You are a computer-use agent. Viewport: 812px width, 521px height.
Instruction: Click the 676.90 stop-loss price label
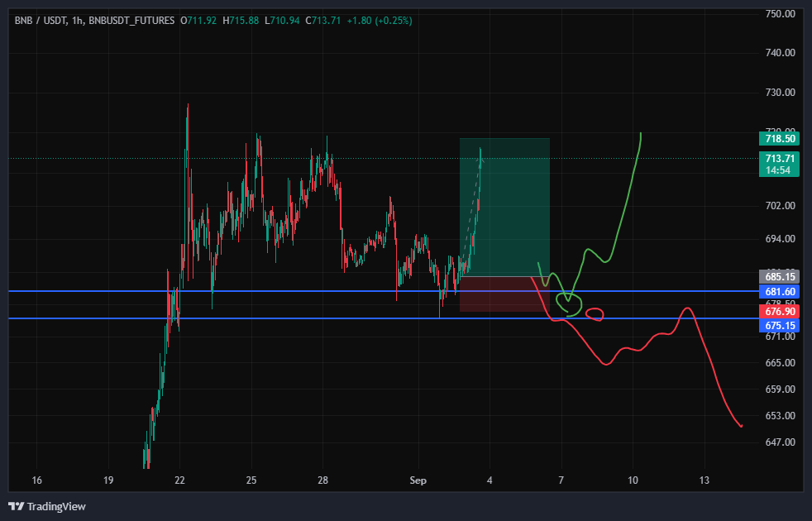(780, 311)
